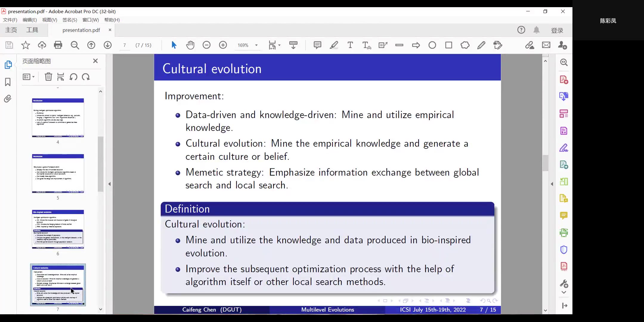Choose the draw rectangle tool
The width and height of the screenshot is (644, 322).
pyautogui.click(x=449, y=45)
